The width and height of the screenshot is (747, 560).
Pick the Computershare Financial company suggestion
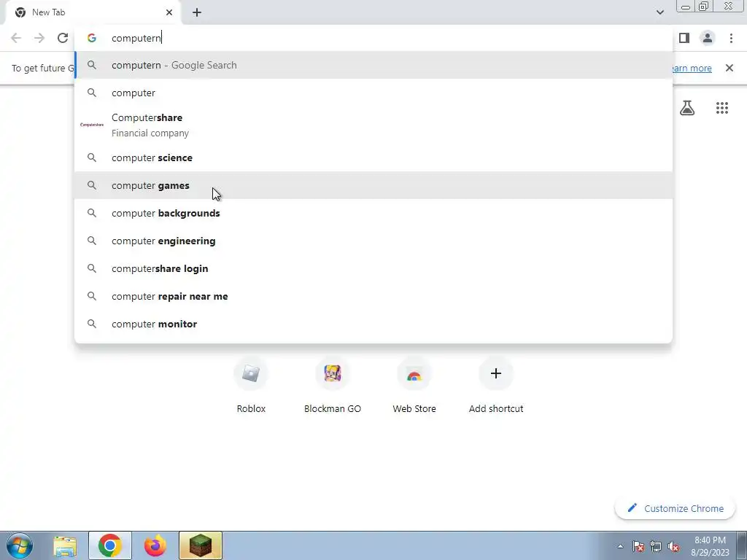[373, 125]
